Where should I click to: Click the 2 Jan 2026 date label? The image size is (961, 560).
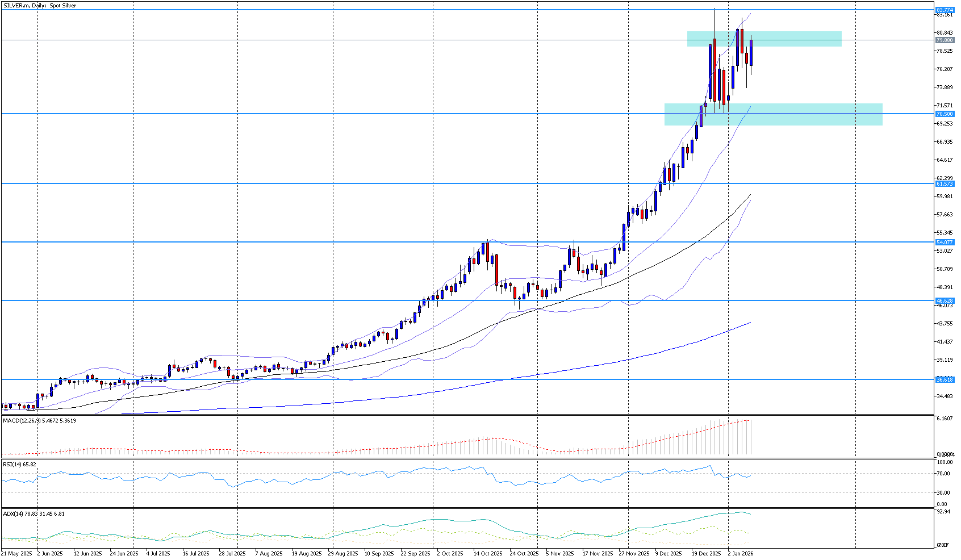(740, 554)
